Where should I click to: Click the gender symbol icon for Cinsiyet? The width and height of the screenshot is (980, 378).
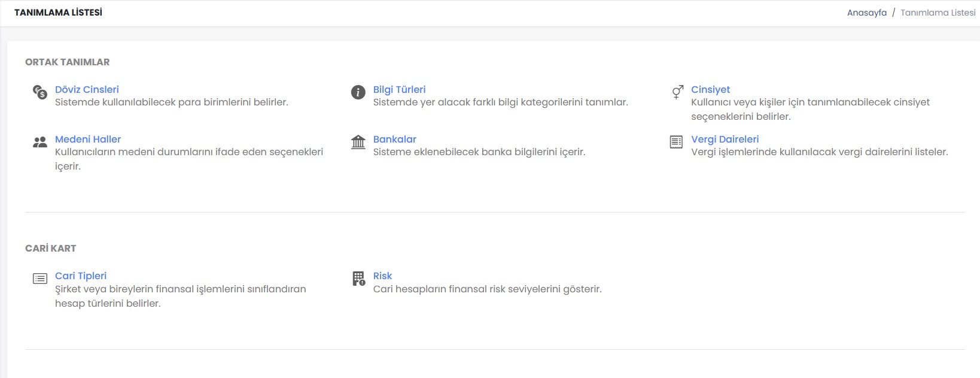[677, 92]
